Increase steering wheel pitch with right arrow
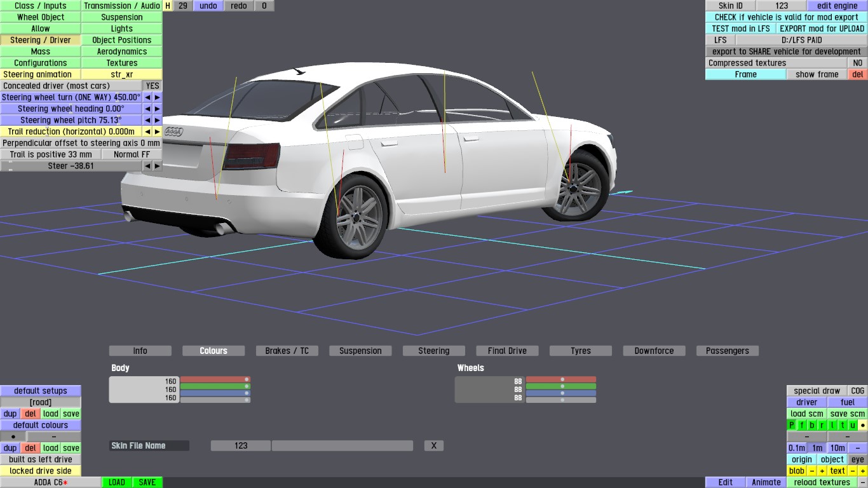 tap(158, 120)
